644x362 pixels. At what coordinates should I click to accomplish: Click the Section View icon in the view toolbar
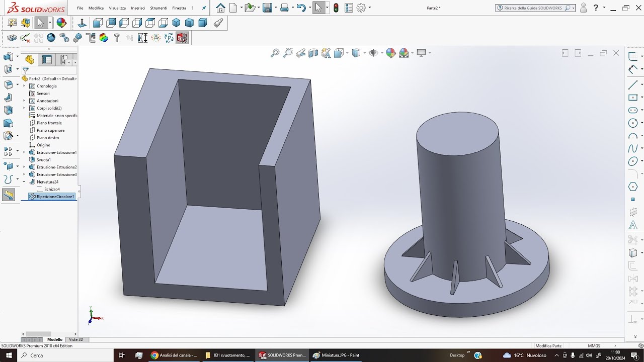[313, 53]
